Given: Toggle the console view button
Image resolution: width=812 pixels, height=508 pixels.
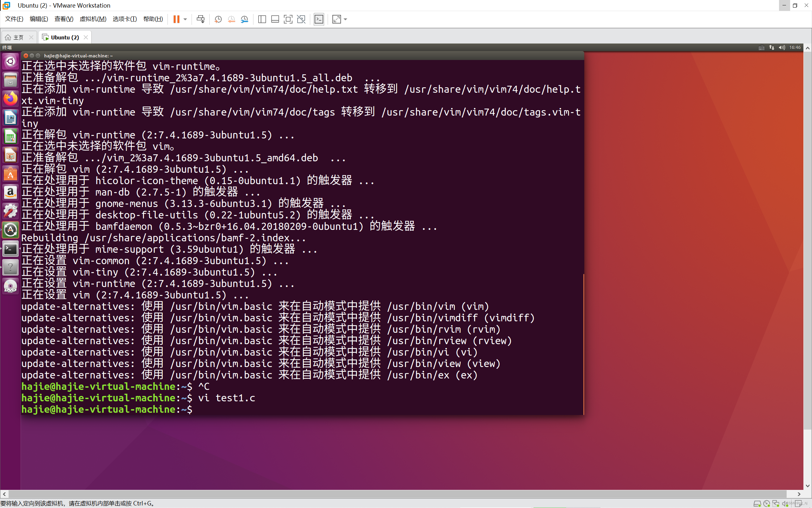Looking at the screenshot, I should (x=319, y=19).
